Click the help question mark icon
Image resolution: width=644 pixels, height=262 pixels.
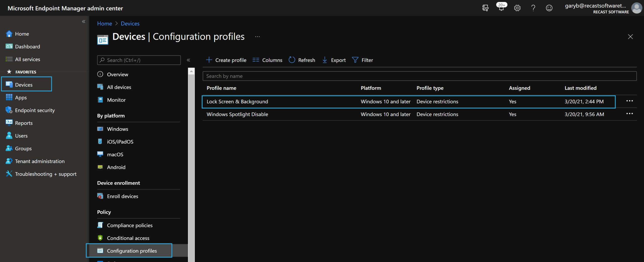(x=533, y=8)
